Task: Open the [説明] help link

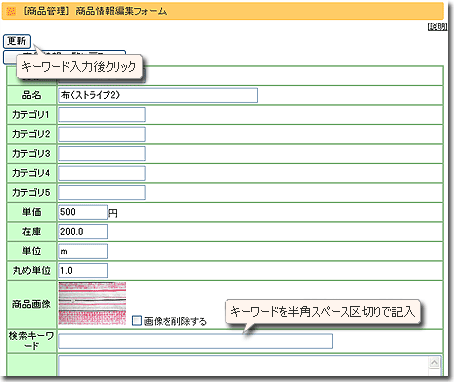Action: coord(437,27)
